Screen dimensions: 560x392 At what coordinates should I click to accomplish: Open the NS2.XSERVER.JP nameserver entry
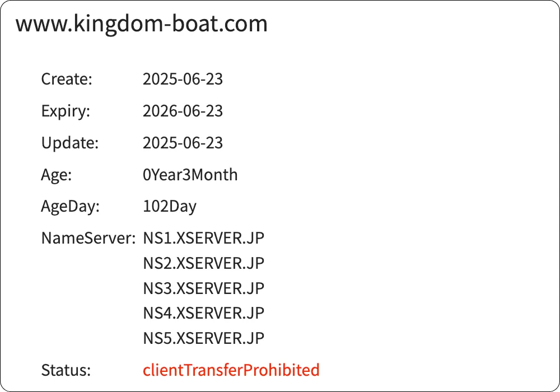[203, 263]
